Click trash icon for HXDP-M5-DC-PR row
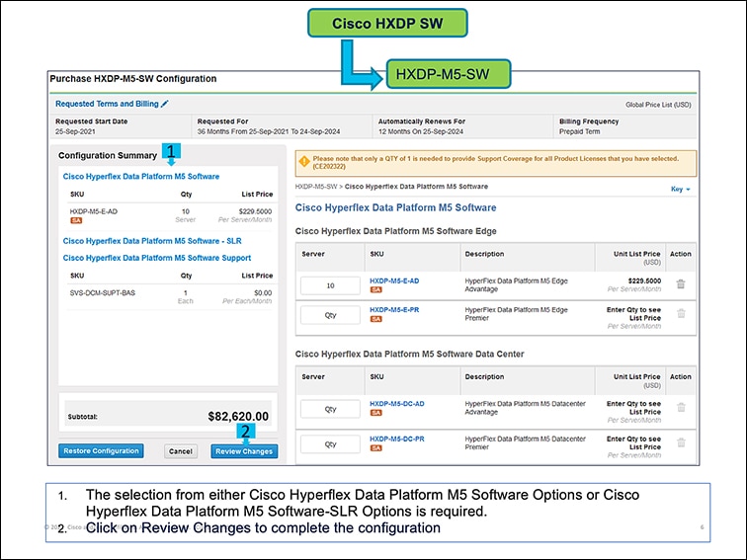Image resolution: width=747 pixels, height=560 pixels. [681, 442]
